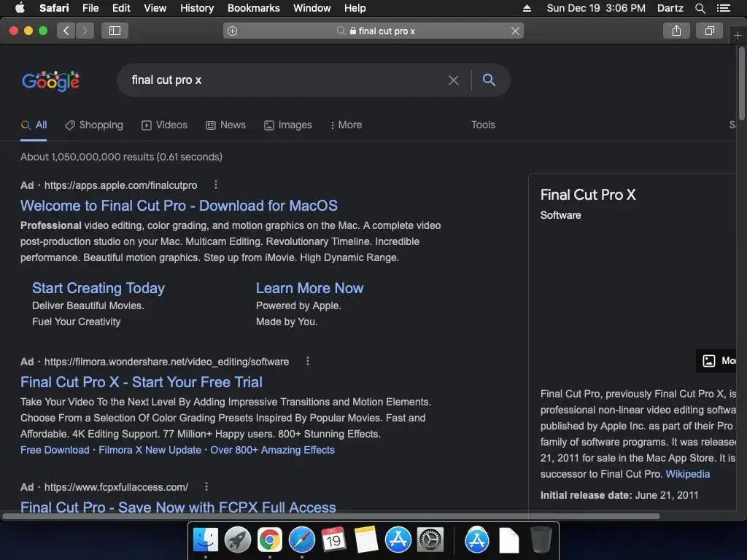The image size is (747, 560).
Task: Open 'Final Cut Pro X - Start Your Free Trial'
Action: (141, 382)
